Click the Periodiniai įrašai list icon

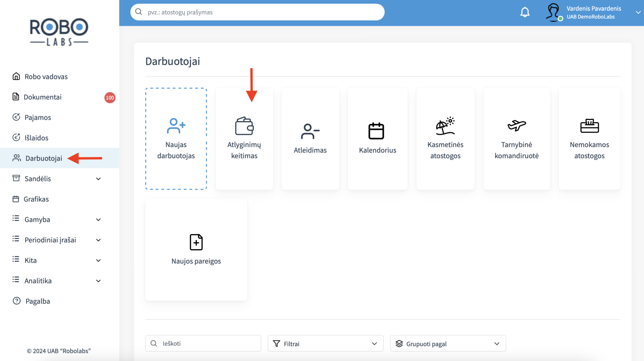point(16,239)
